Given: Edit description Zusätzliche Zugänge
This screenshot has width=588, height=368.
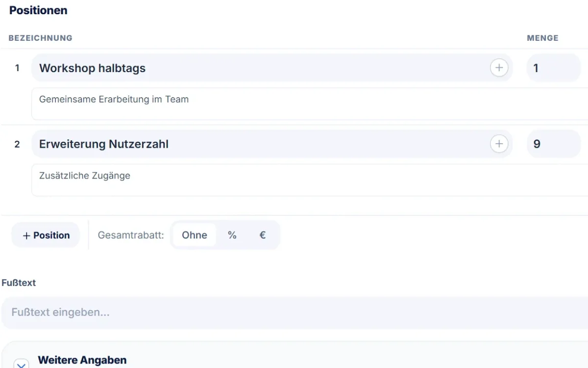Looking at the screenshot, I should point(310,180).
